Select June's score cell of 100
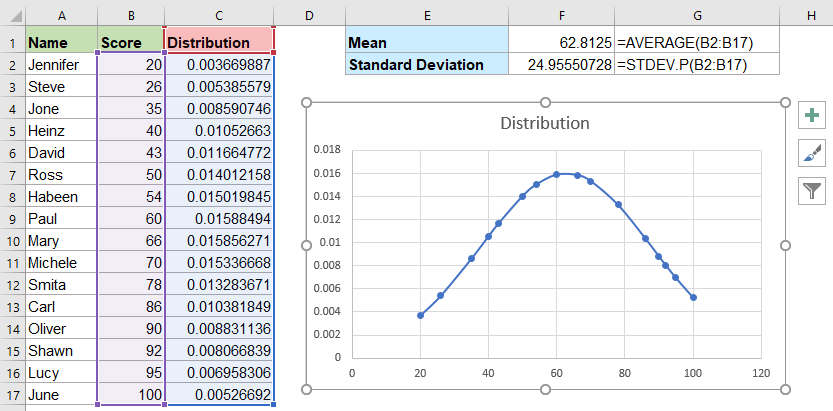 130,395
